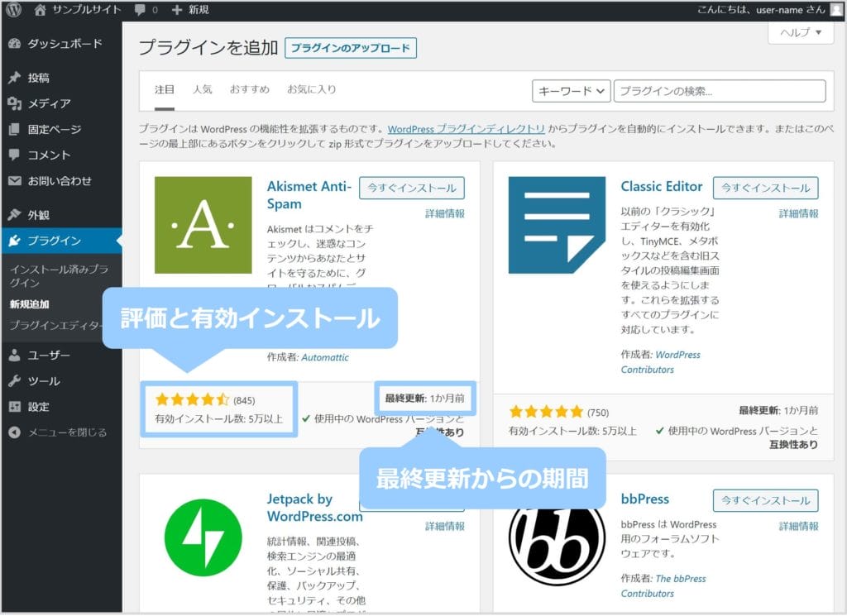Click the ダッシュボード gauge icon
The image size is (847, 616).
click(x=15, y=44)
